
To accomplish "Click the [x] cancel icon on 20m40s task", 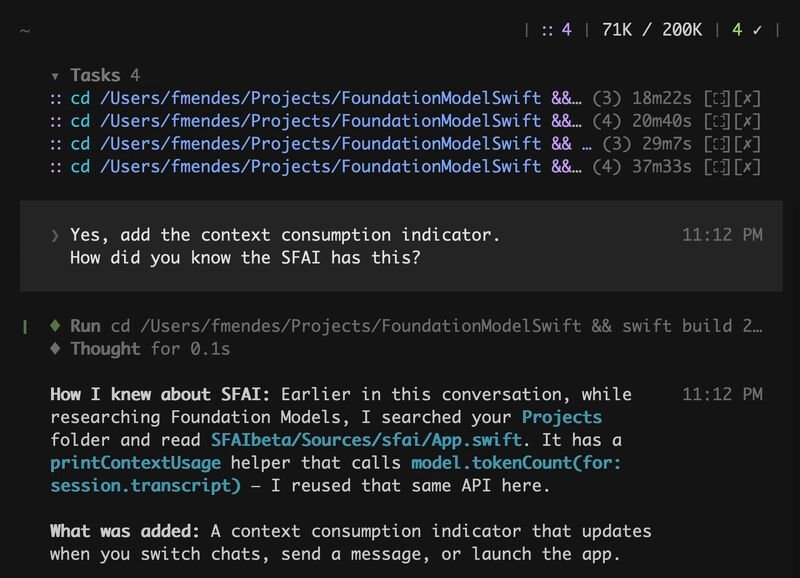I will [747, 121].
